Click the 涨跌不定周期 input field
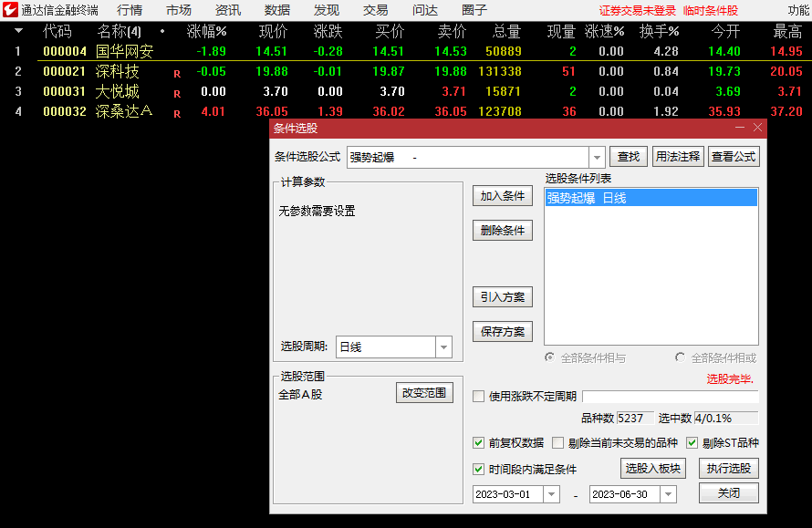The image size is (812, 528). [671, 397]
